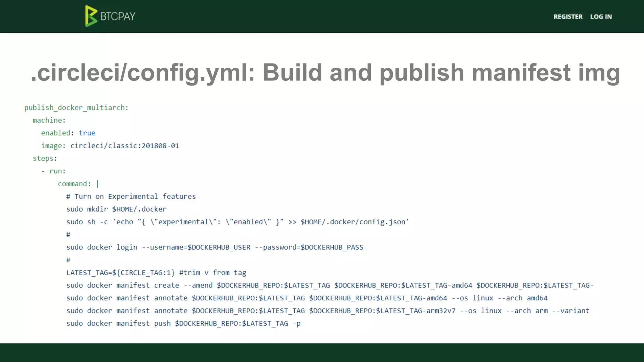Click manifest annotate line ending '--arch amd64'
This screenshot has width=644, height=362.
click(307, 298)
